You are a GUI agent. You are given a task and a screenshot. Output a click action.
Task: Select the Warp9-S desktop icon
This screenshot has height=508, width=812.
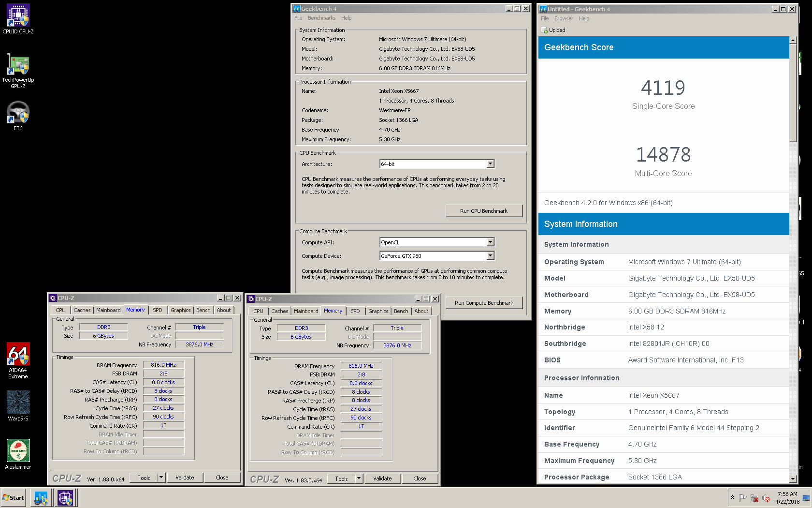(x=18, y=406)
